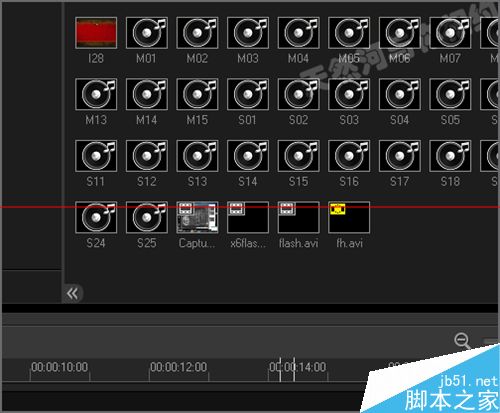Image resolution: width=500 pixels, height=413 pixels.
Task: Select the M13 music clip icon
Action: 96,94
